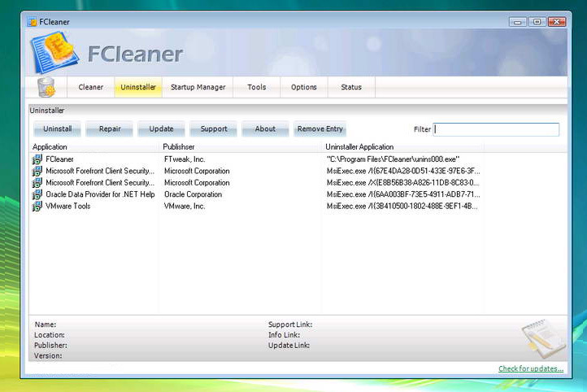Show the Status tab
Viewport: 587px width, 392px height.
tap(351, 87)
